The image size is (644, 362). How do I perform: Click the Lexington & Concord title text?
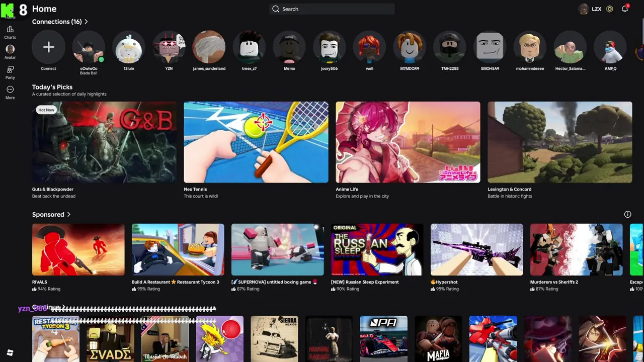509,190
